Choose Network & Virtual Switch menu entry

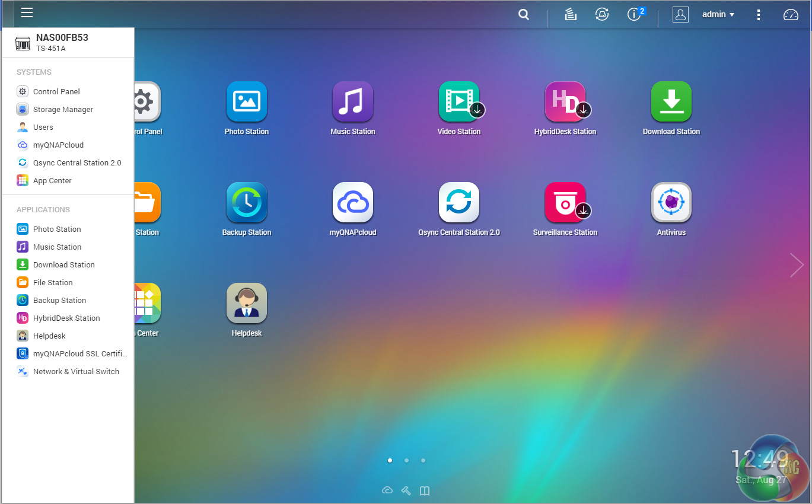coord(76,372)
